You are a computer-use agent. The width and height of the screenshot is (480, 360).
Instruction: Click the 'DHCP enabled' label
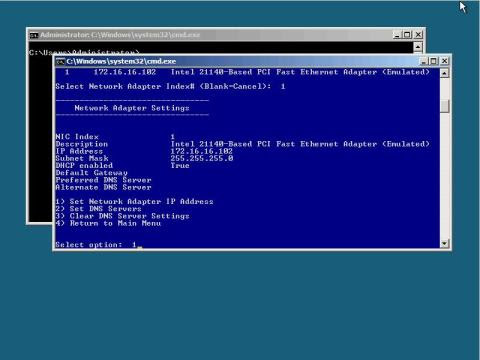click(84, 166)
